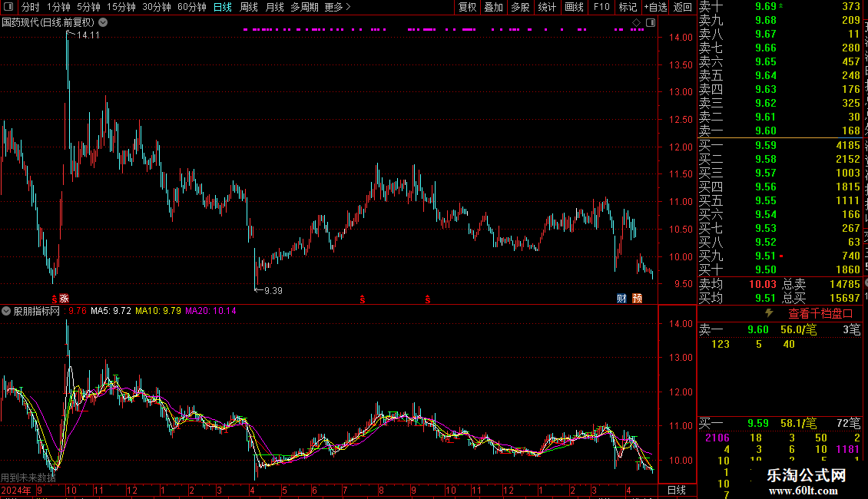Select the 买十 9.50 bid row
The height and width of the screenshot is (499, 868).
pos(780,269)
